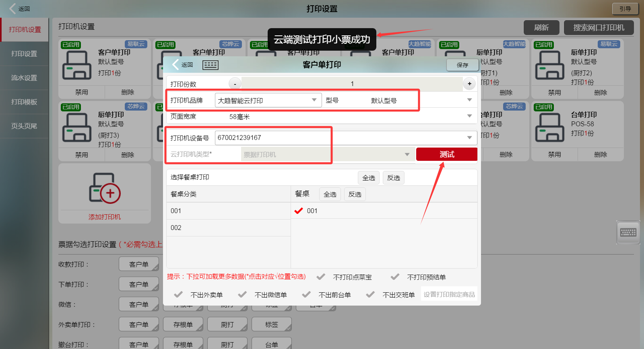Open the 打印机设备号 dropdown arrow

469,138
